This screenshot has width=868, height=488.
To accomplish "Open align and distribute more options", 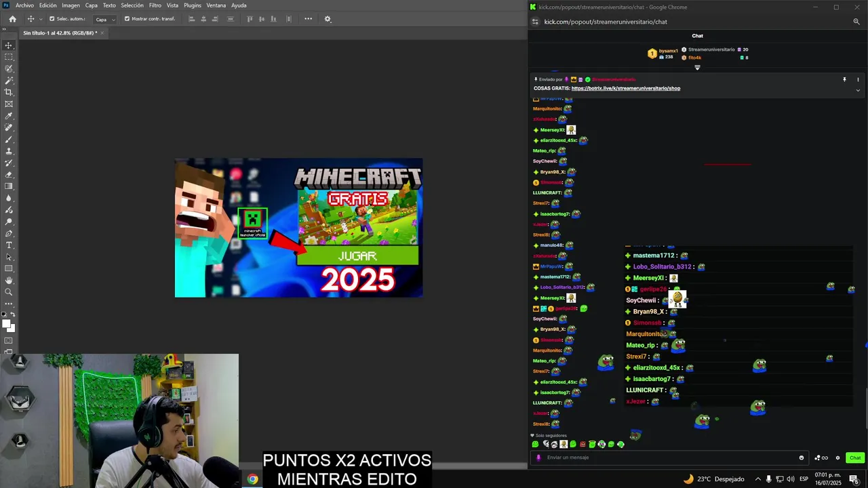I will [308, 19].
